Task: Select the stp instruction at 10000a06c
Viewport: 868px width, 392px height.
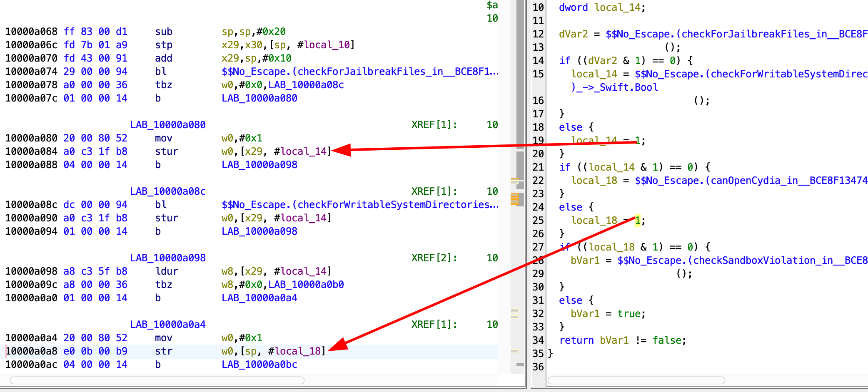Action: [164, 45]
